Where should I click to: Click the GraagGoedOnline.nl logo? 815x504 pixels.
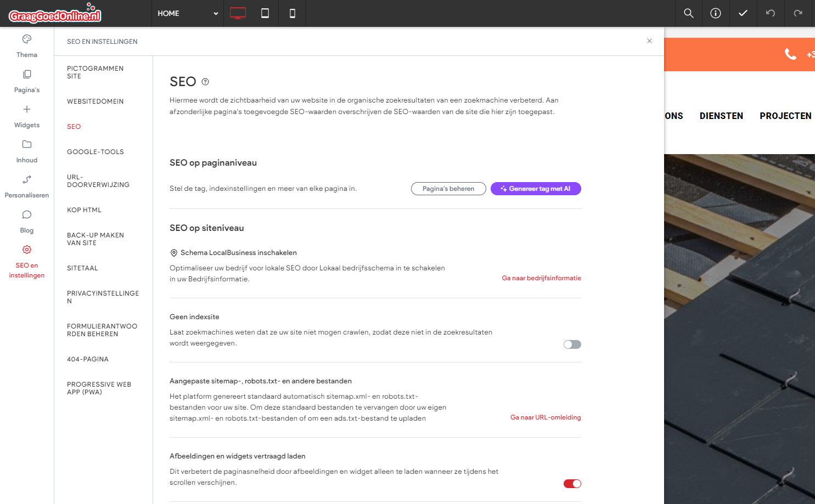click(55, 14)
